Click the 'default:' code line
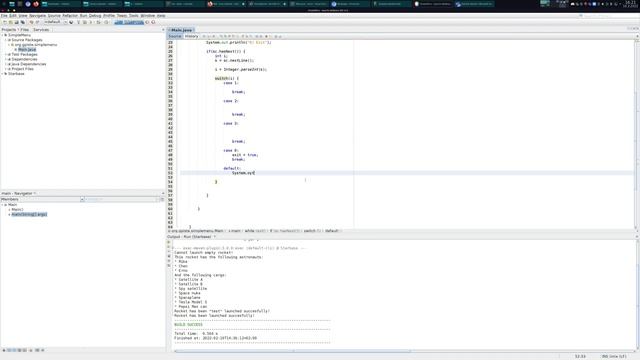Screen dimensions: 640x360 [x=232, y=169]
